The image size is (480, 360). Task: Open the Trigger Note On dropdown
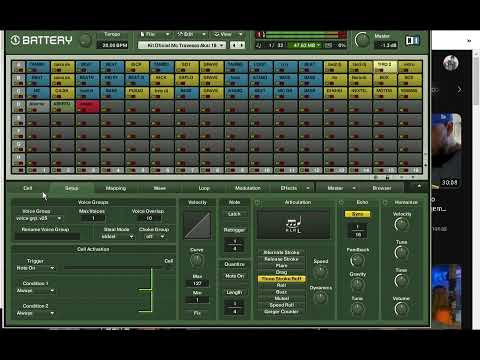35,268
